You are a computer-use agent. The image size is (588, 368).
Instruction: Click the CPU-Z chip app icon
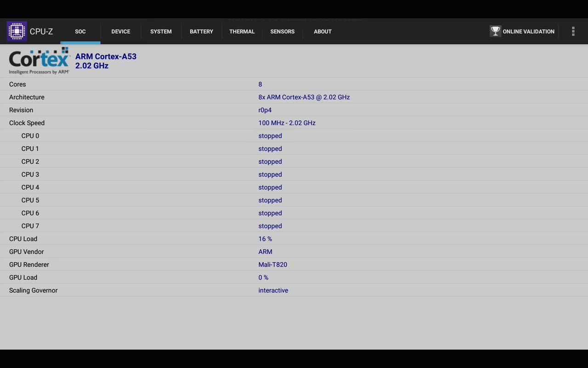(x=17, y=31)
